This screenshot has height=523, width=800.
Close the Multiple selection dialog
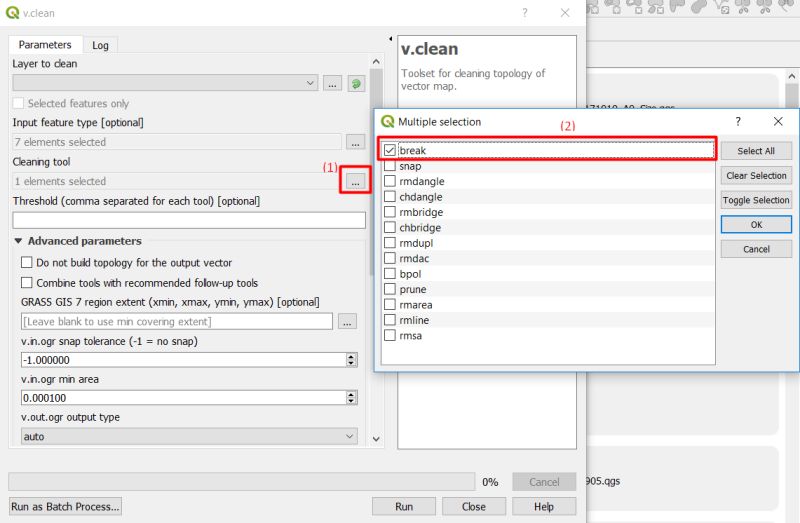coord(778,121)
